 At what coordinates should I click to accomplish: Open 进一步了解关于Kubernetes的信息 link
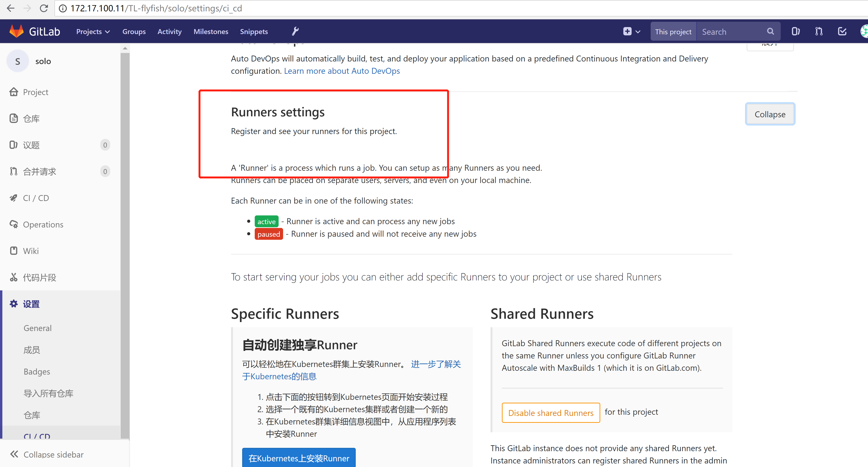pos(351,370)
